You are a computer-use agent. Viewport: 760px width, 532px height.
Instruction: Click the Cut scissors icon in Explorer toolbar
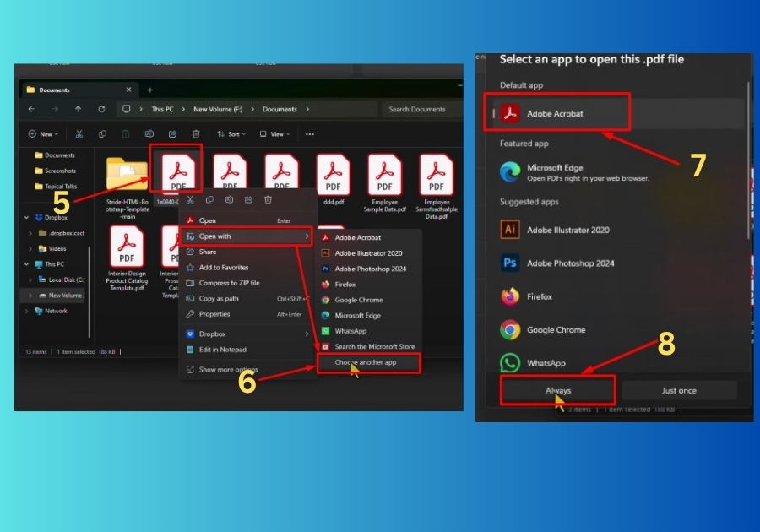pyautogui.click(x=79, y=133)
